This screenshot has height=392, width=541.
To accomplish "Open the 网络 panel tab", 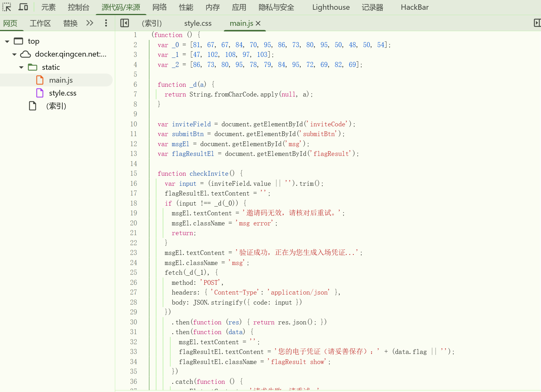I will [160, 7].
